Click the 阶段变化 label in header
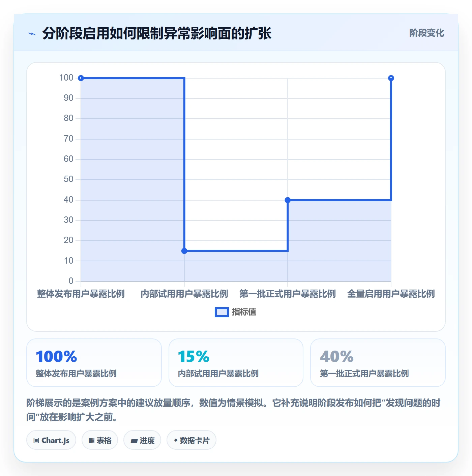472x476 pixels. pos(426,33)
